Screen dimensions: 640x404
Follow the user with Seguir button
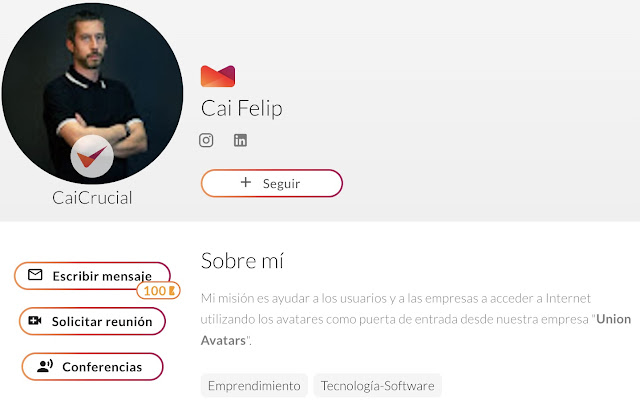tap(272, 184)
